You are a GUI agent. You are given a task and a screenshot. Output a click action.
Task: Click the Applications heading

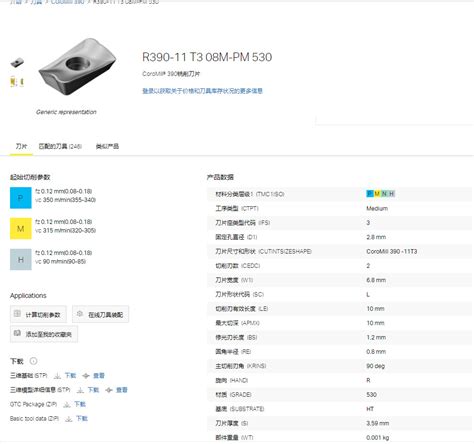(x=28, y=296)
